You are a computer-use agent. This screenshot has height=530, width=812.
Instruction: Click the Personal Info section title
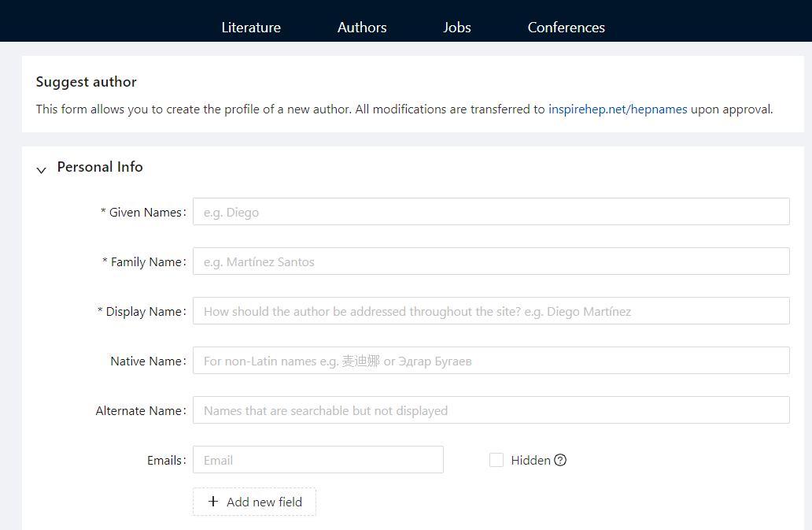[x=100, y=167]
